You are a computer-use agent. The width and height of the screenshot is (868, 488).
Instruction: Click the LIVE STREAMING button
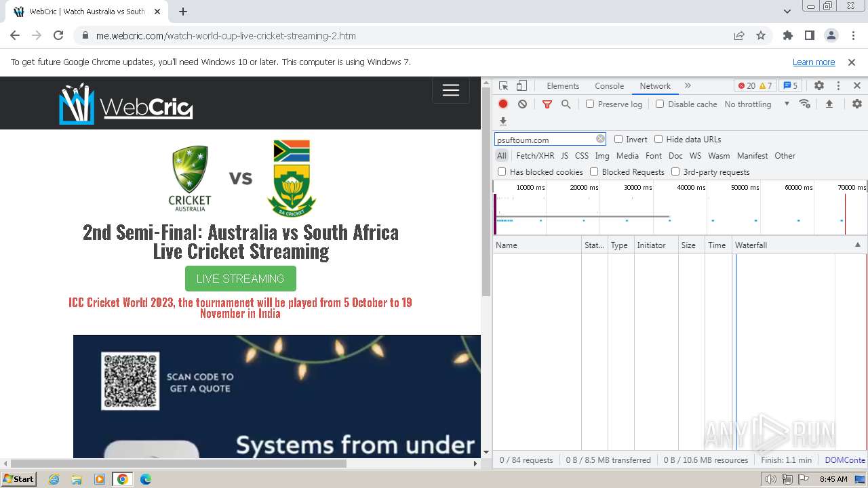click(x=241, y=279)
